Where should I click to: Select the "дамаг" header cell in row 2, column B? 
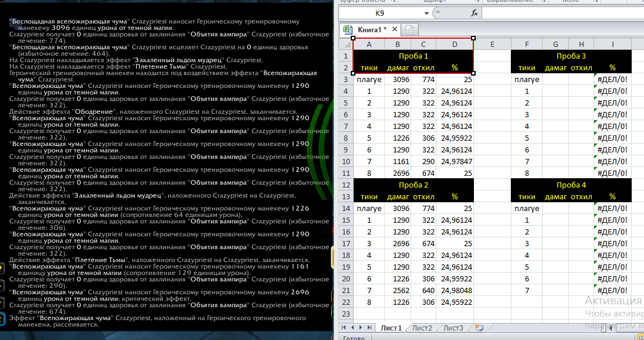398,68
